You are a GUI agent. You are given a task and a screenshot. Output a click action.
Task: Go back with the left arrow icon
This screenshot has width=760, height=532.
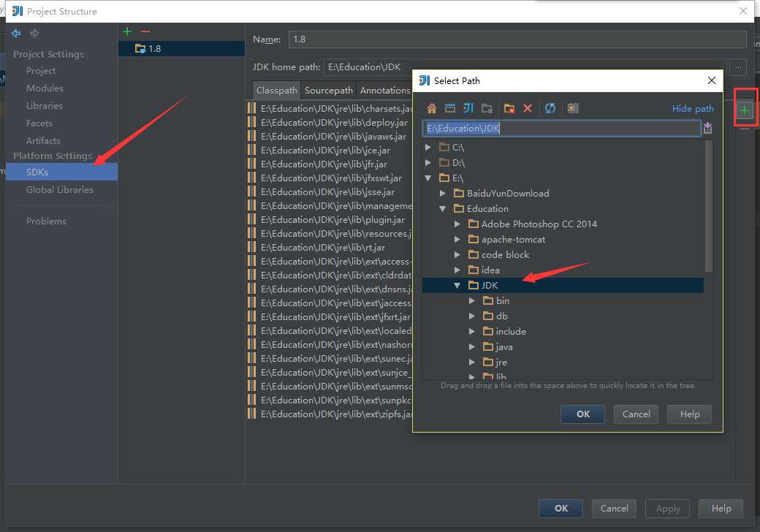coord(16,33)
